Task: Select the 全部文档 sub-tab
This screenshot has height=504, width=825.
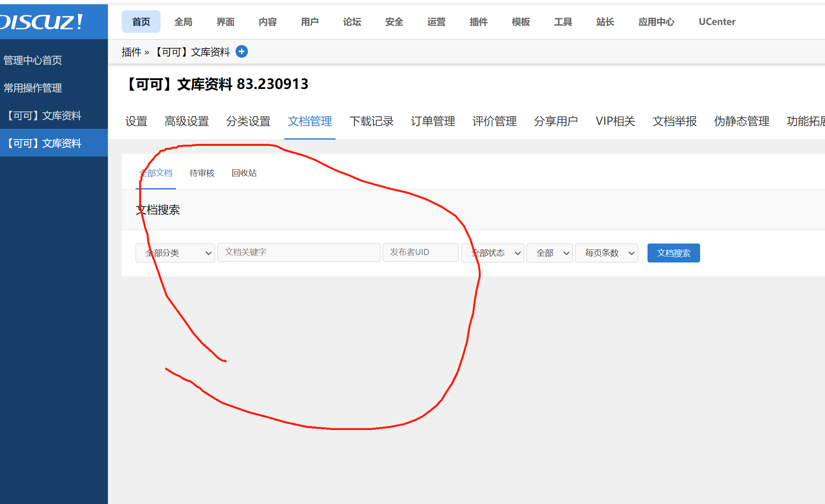Action: [156, 173]
